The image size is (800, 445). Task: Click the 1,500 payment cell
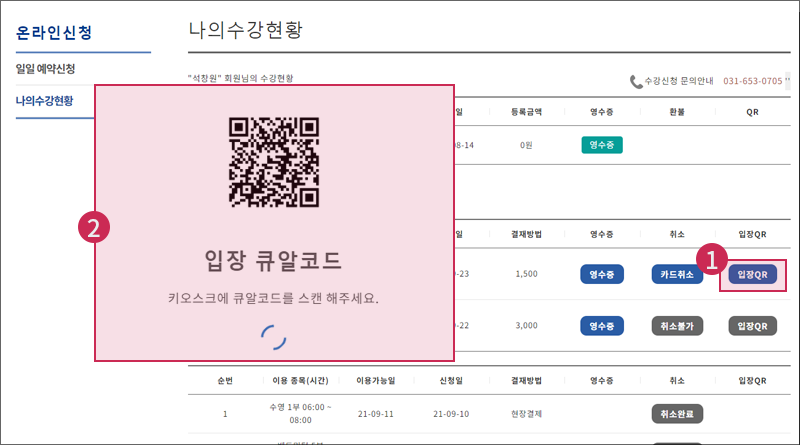526,274
